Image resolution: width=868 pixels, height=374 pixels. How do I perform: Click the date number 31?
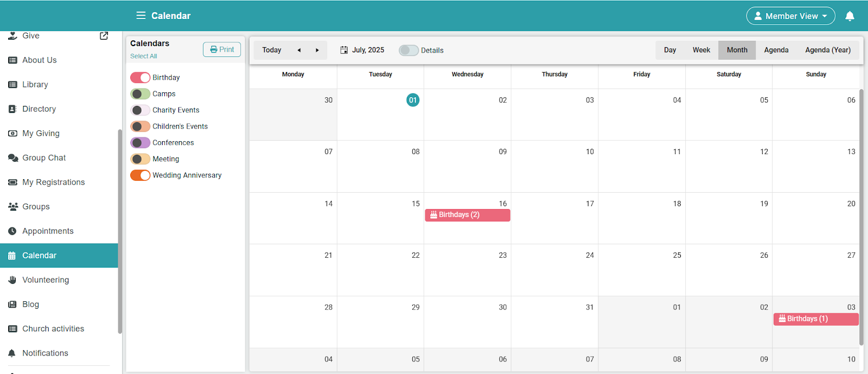[x=590, y=307]
